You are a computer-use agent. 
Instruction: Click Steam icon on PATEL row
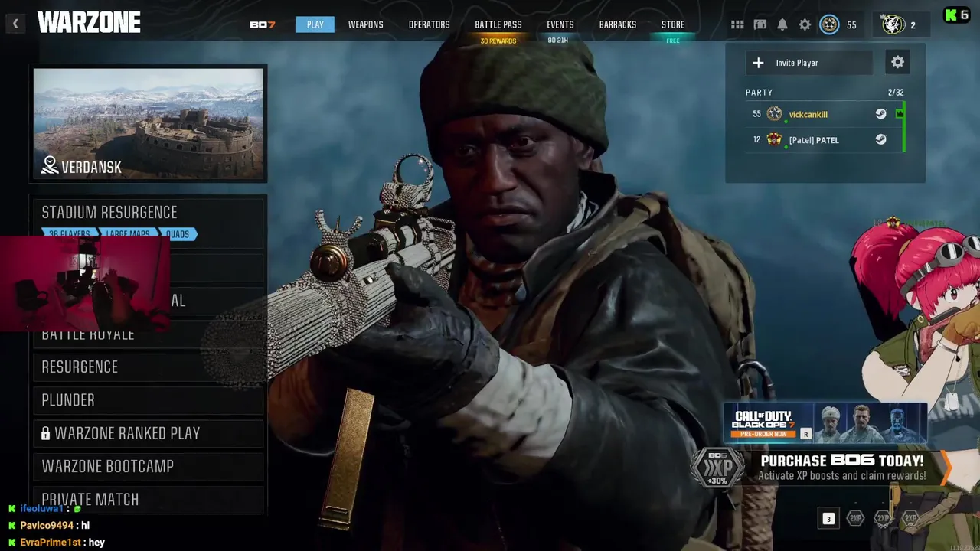tap(880, 139)
